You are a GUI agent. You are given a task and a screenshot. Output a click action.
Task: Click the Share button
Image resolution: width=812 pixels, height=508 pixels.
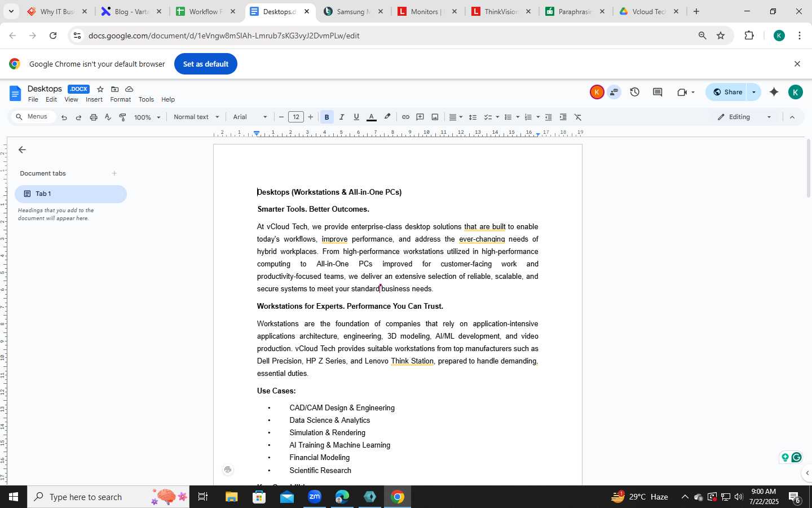pos(727,92)
